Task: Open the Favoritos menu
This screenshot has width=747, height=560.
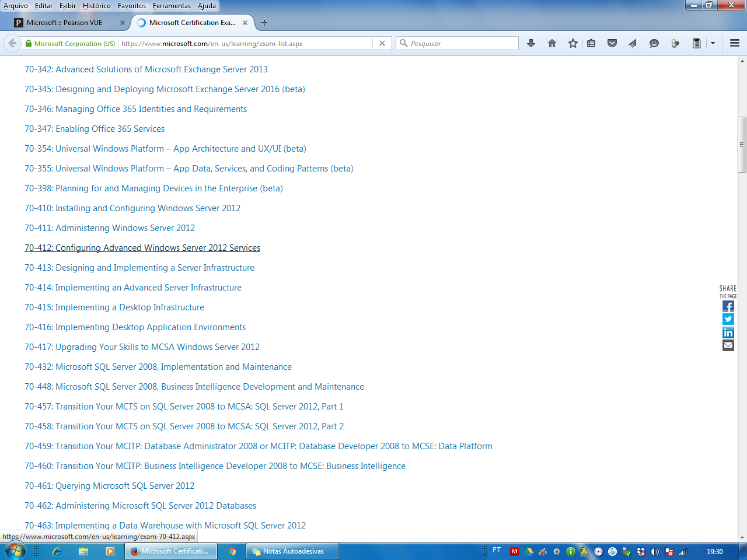Action: pos(132,6)
